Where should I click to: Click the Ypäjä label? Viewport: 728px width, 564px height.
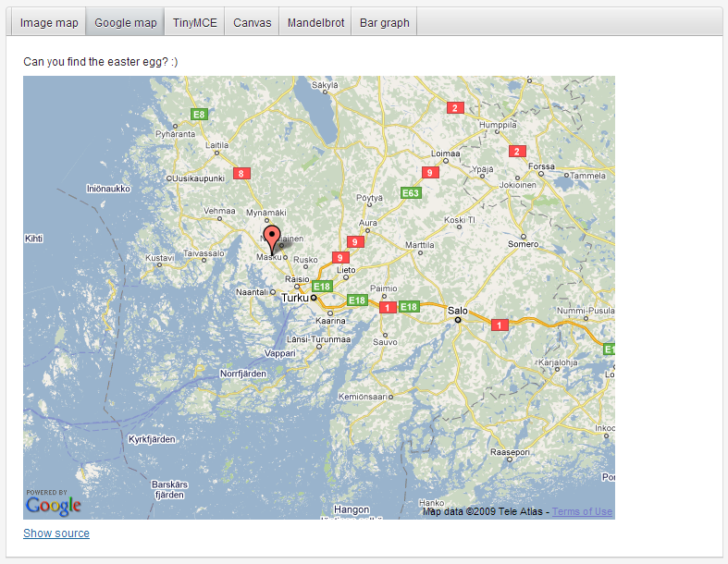click(482, 169)
